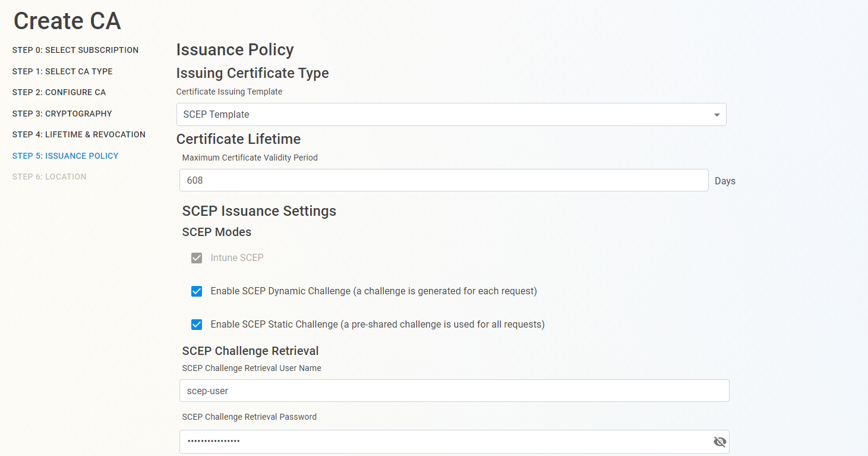Click the SCEP Issuance Settings heading

[259, 211]
